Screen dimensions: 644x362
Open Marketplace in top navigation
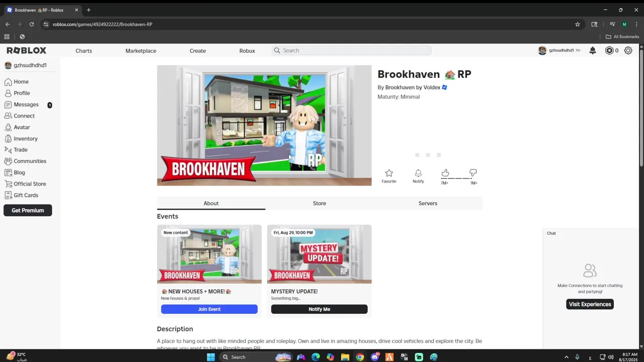[x=141, y=51]
